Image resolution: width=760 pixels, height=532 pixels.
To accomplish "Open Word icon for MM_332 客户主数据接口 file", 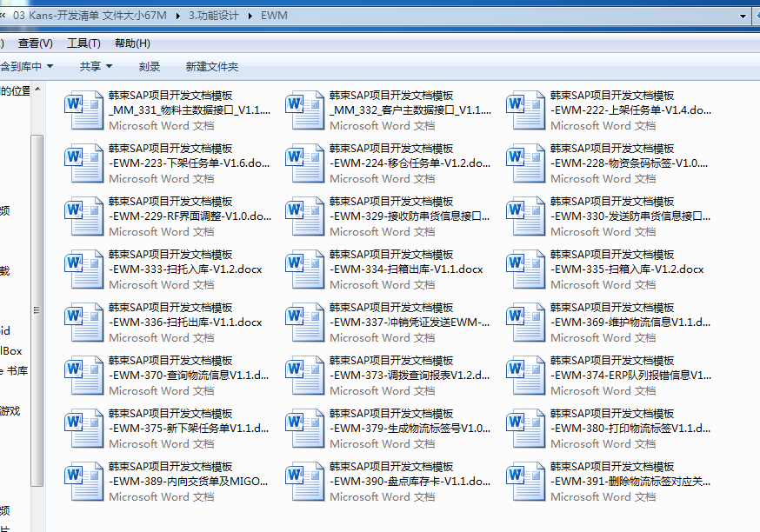I will coord(304,110).
